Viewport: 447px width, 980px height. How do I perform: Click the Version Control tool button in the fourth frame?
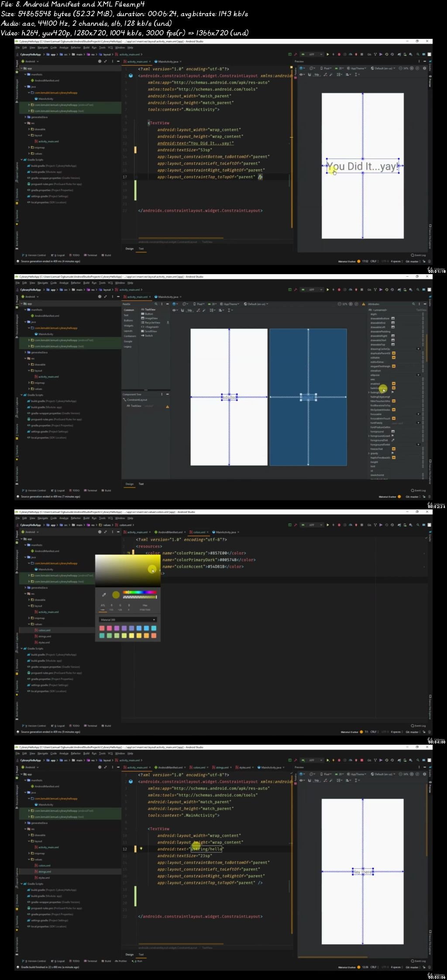coord(35,961)
